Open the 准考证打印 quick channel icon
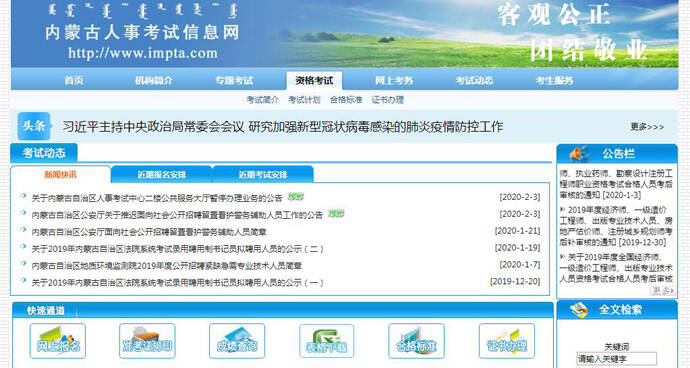 (147, 341)
